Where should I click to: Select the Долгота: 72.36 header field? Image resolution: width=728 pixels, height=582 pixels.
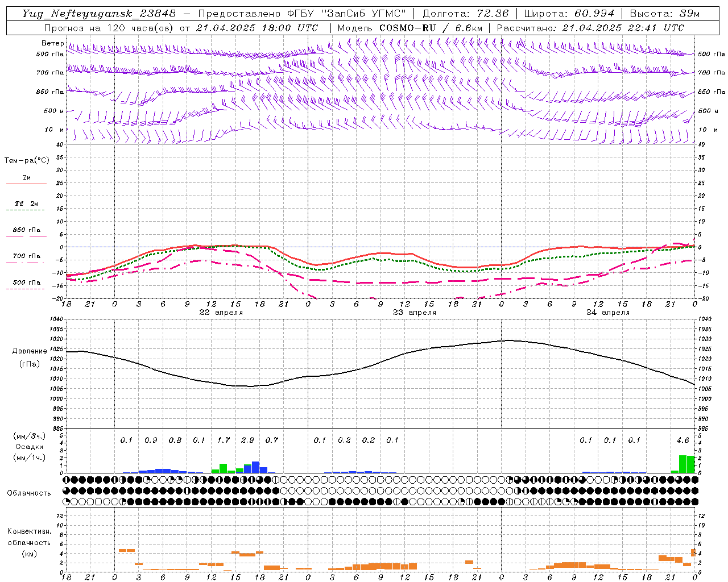pyautogui.click(x=466, y=14)
